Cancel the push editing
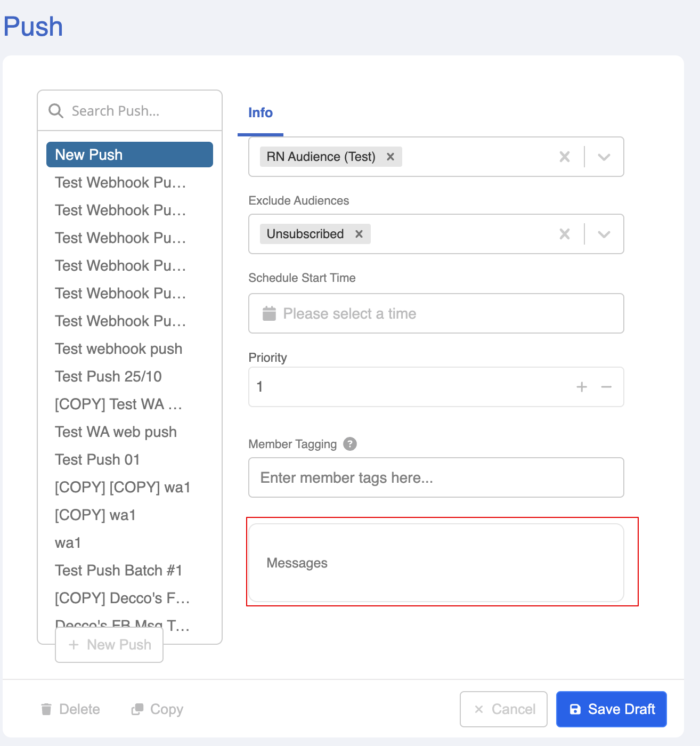The height and width of the screenshot is (746, 700). pyautogui.click(x=503, y=709)
